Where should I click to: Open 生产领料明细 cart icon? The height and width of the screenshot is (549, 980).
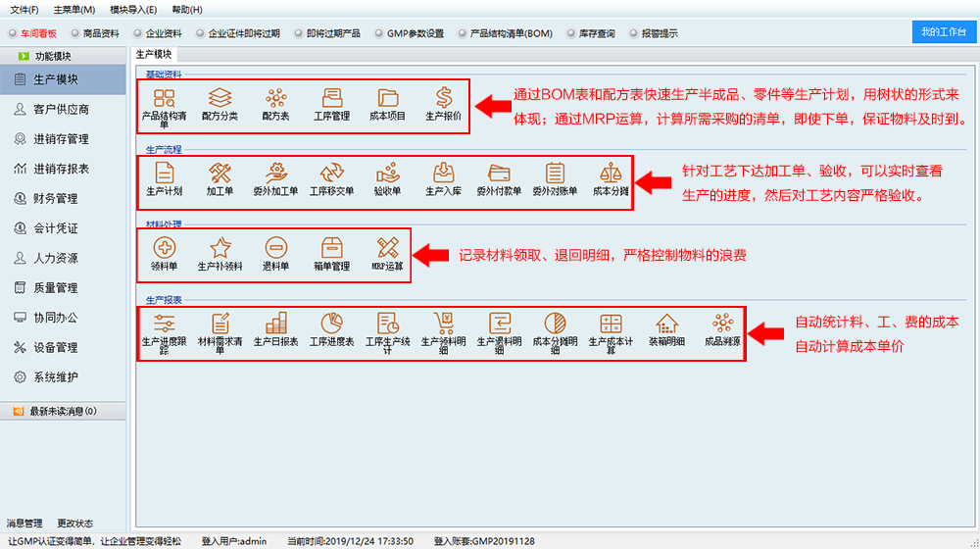pyautogui.click(x=444, y=324)
